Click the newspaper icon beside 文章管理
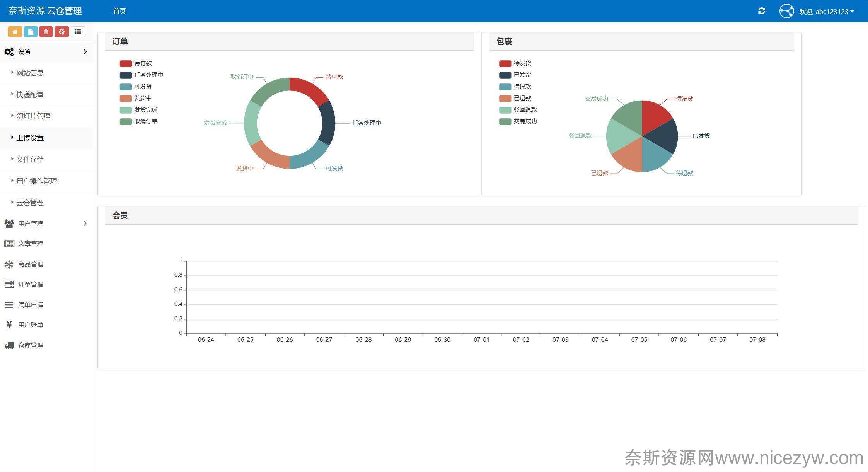 click(x=9, y=244)
